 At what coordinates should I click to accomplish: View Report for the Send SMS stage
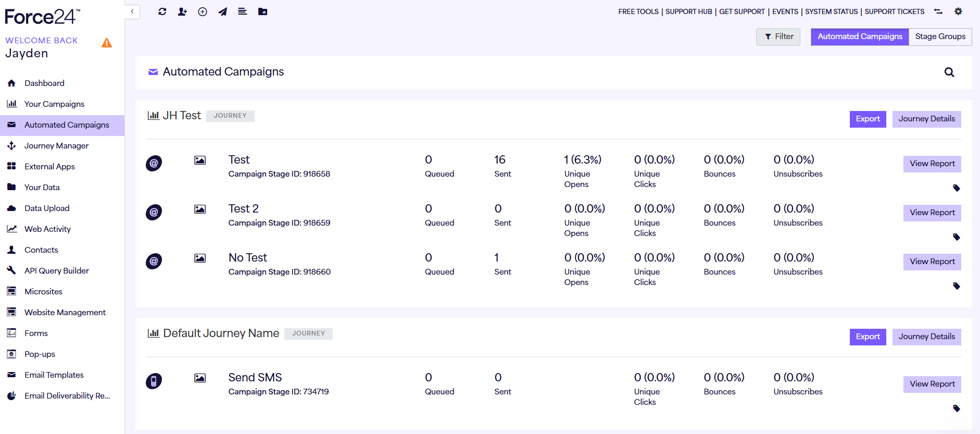(932, 384)
